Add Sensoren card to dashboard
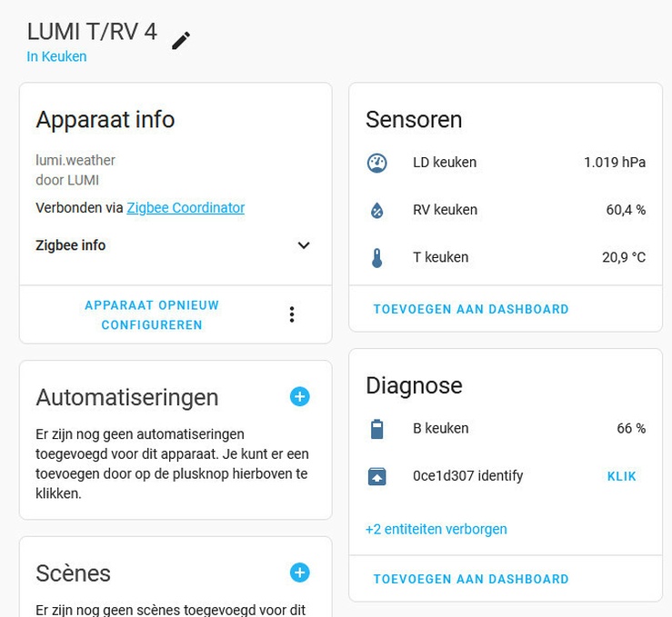This screenshot has width=672, height=617. (471, 309)
